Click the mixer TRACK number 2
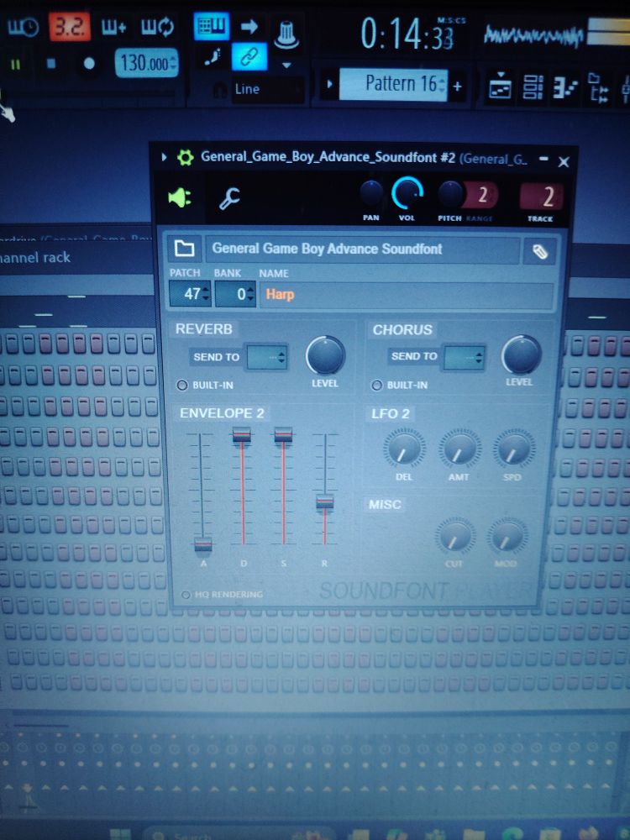 (x=541, y=197)
